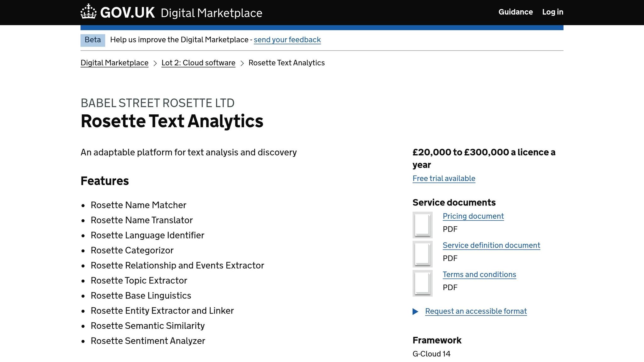Click the BABEL STREET ROSETTE LTD supplier name

(158, 103)
